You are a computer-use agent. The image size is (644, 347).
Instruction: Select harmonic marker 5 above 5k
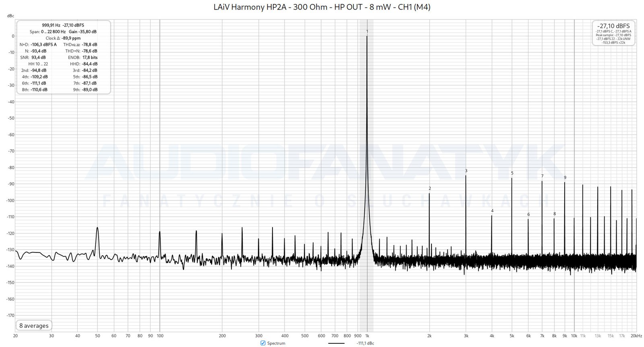[x=512, y=173]
